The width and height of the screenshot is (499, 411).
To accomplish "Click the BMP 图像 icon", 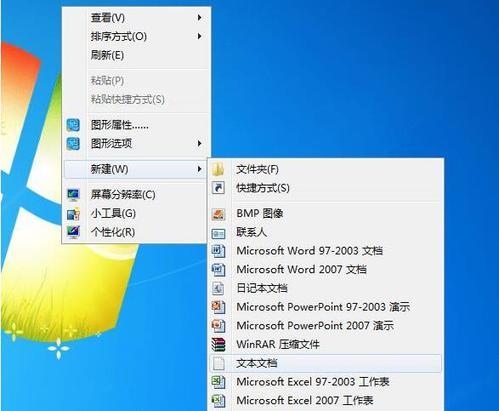I will (218, 214).
